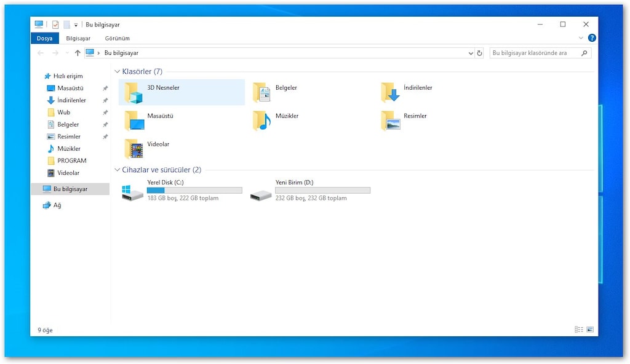Click the New folder quick access toolbar icon
The width and height of the screenshot is (630, 364).
coord(66,25)
